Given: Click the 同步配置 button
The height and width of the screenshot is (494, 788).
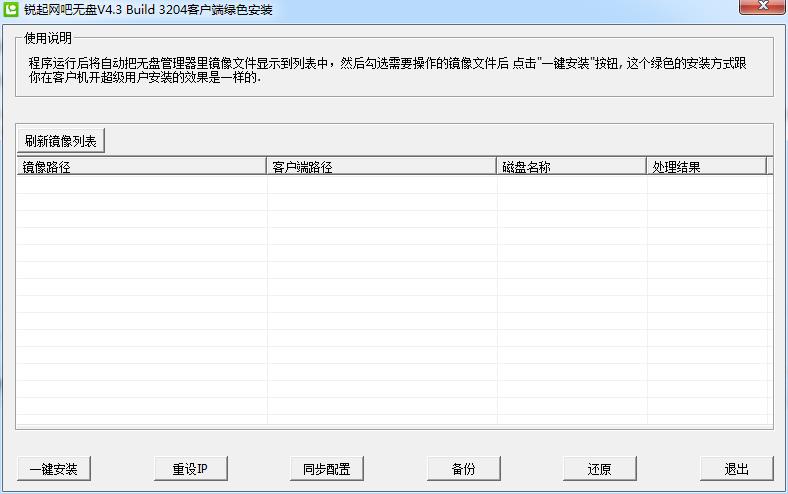Looking at the screenshot, I should pos(327,468).
